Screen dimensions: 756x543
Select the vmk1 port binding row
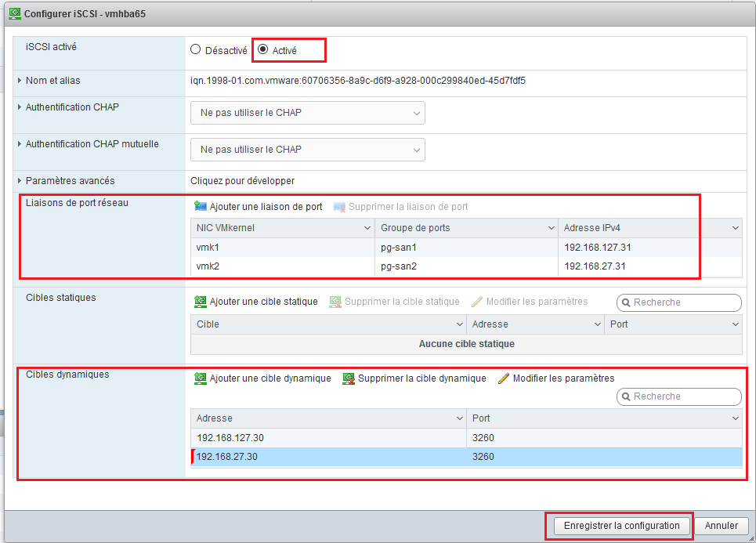(x=282, y=248)
